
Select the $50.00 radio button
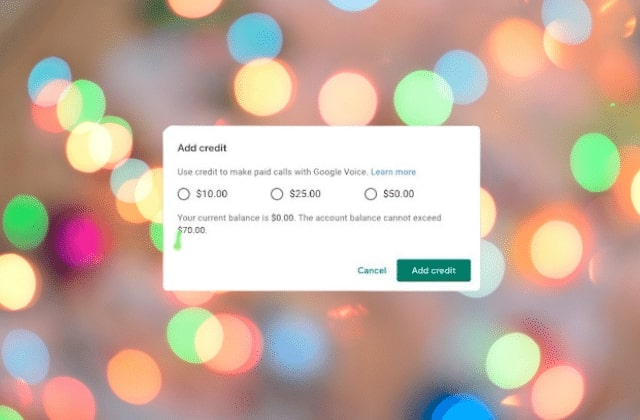click(x=370, y=193)
